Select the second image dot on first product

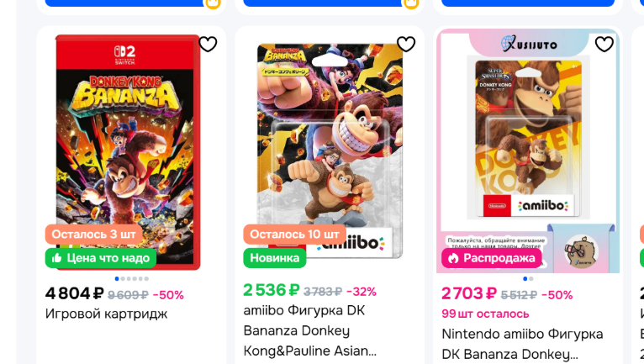tap(123, 278)
